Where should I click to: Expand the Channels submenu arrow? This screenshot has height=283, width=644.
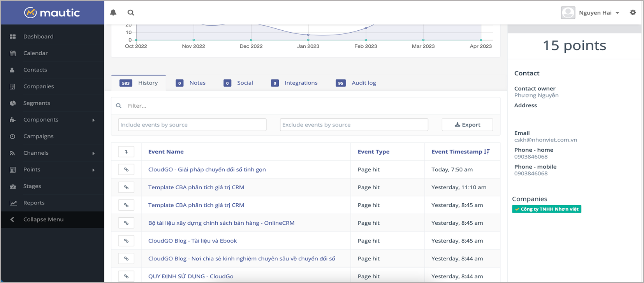[93, 153]
